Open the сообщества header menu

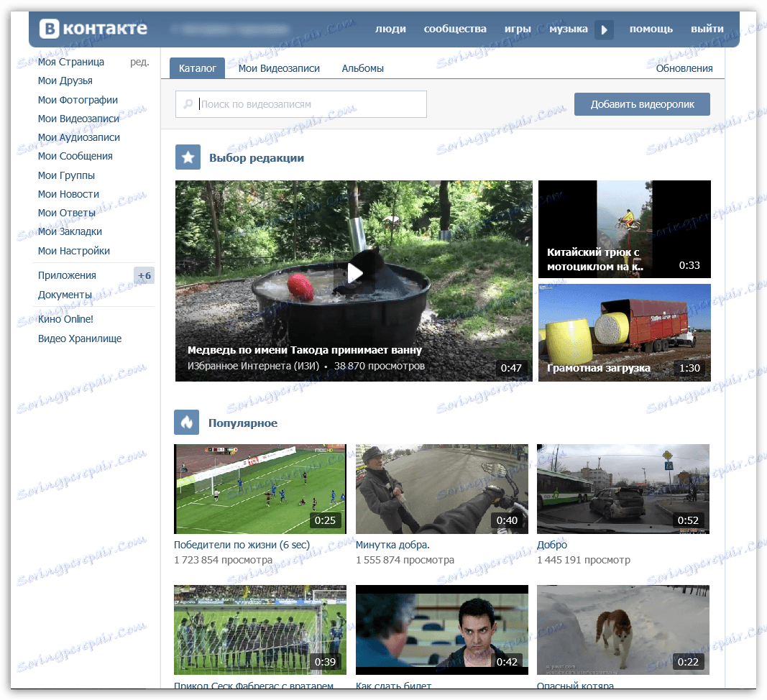tap(455, 29)
